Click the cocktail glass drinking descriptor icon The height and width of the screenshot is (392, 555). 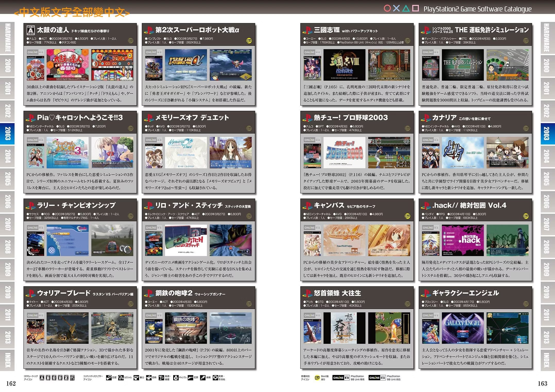tap(161, 378)
